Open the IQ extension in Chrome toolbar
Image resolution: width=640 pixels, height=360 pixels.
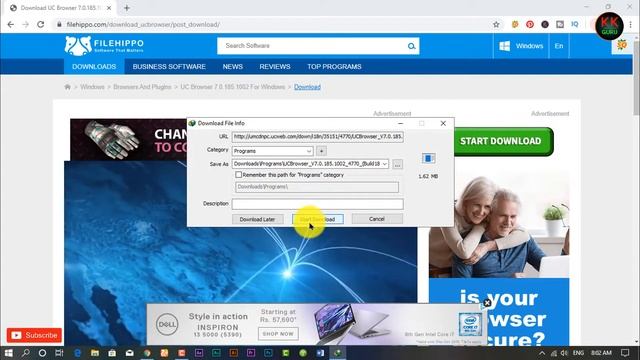click(x=575, y=24)
